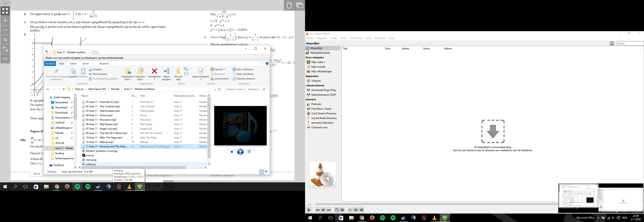Toggle loop mode in VLC controls
The width and height of the screenshot is (644, 222).
tap(356, 210)
